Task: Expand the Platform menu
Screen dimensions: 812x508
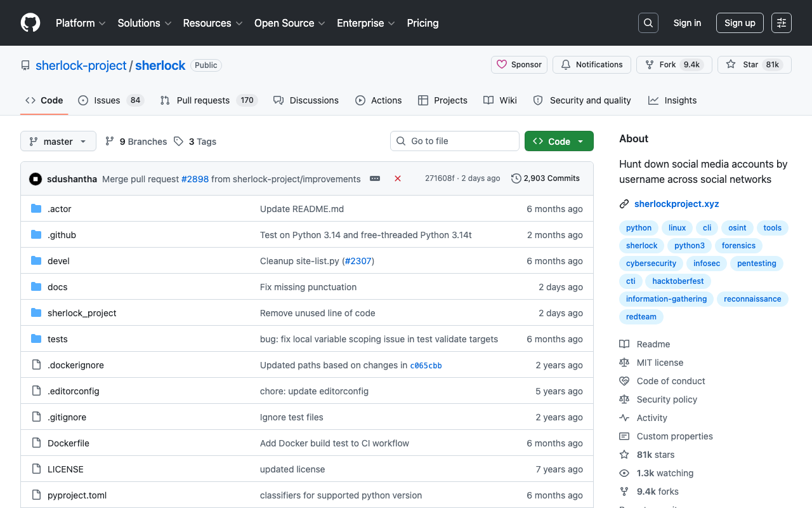Action: tap(80, 23)
